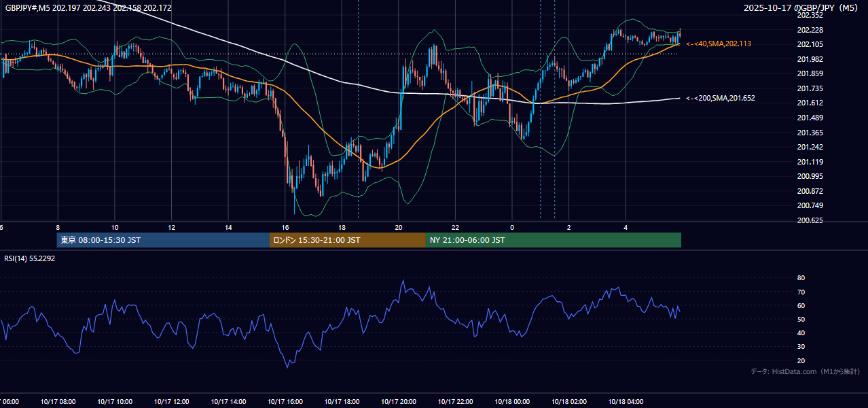This screenshot has height=408, width=868.
Task: Click hour label 0 under the price chart
Action: (512, 227)
